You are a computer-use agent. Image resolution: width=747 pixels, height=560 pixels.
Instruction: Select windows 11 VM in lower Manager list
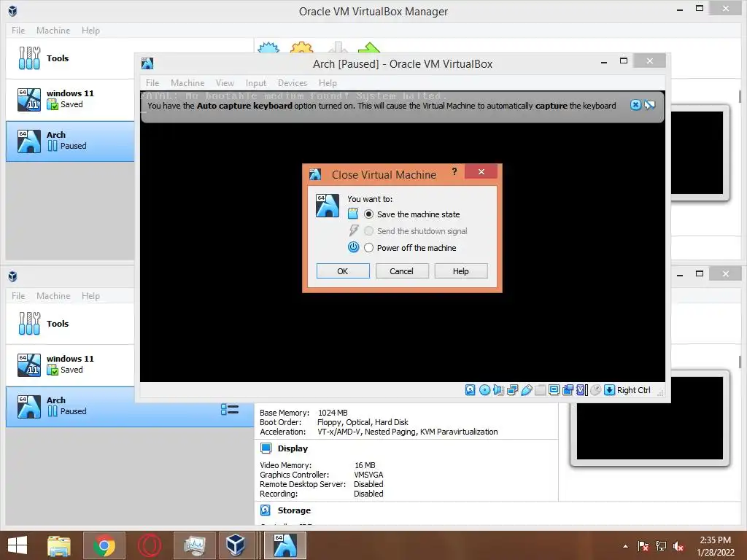70,365
